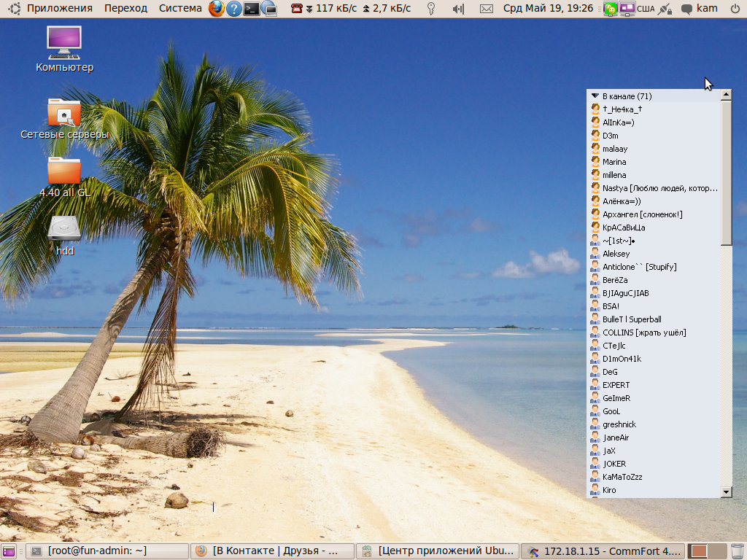The height and width of the screenshot is (560, 747).
Task: Launch Firefox from the top panel
Action: coord(217,9)
